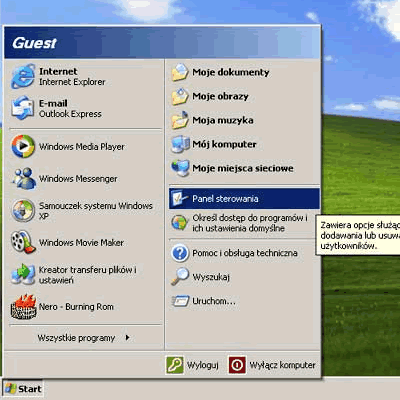
Task: Select Uruchom... menu entry
Action: [x=244, y=301]
